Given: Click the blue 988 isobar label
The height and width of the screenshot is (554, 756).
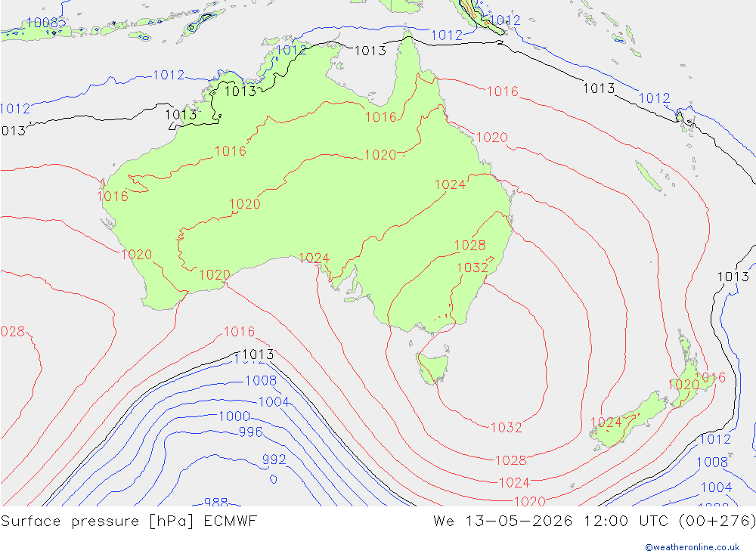Looking at the screenshot, I should click(215, 502).
